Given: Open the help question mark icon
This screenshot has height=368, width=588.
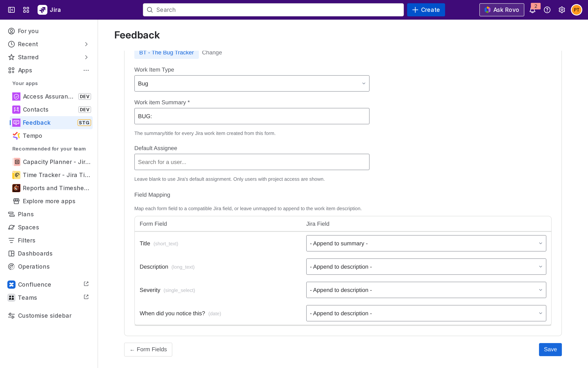Looking at the screenshot, I should [547, 10].
